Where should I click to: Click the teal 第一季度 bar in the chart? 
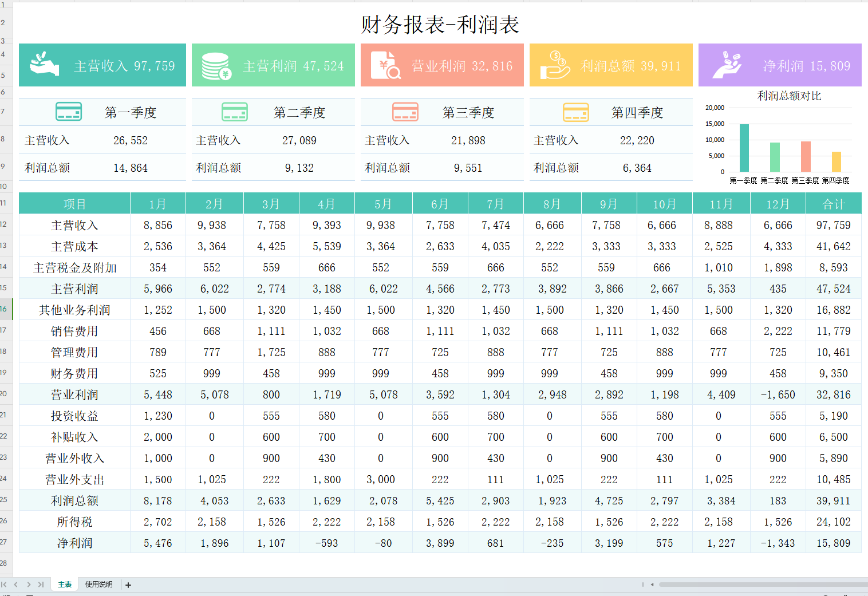(744, 148)
